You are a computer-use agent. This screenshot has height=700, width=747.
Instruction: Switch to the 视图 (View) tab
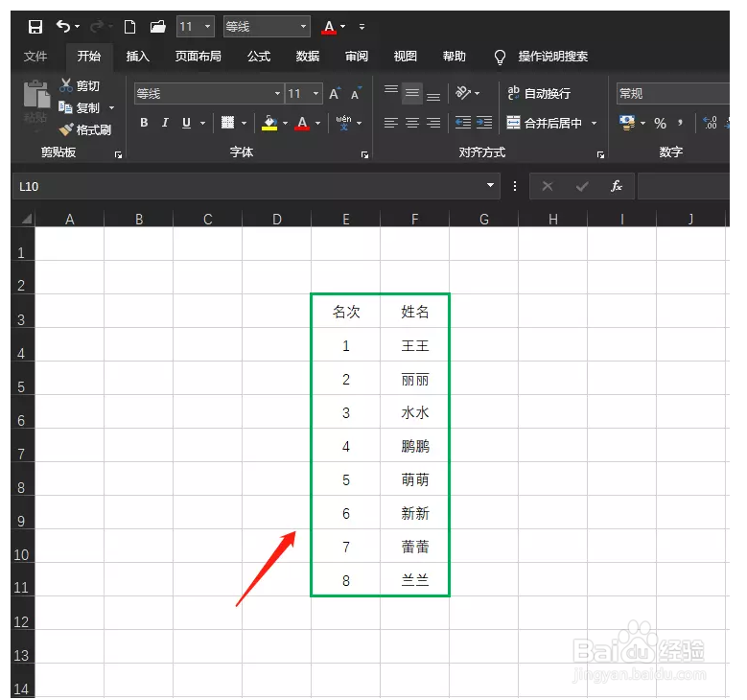[x=405, y=57]
